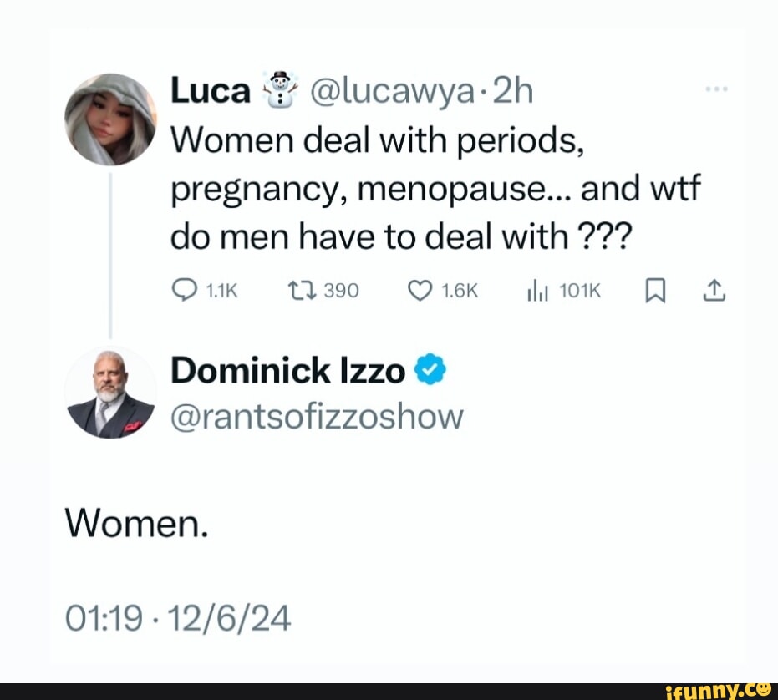The width and height of the screenshot is (778, 700).
Task: Click the 01:19 · 12/6/24 timestamp
Action: (178, 618)
